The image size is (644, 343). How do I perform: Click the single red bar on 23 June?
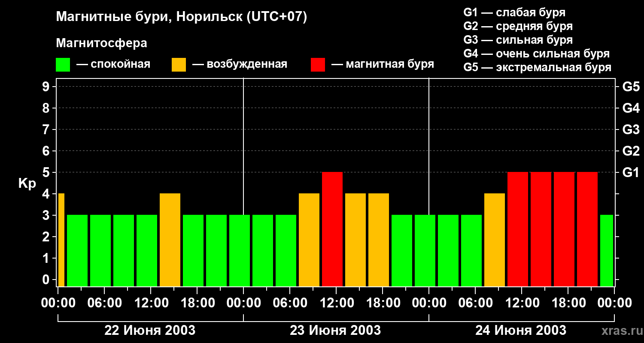(332, 229)
